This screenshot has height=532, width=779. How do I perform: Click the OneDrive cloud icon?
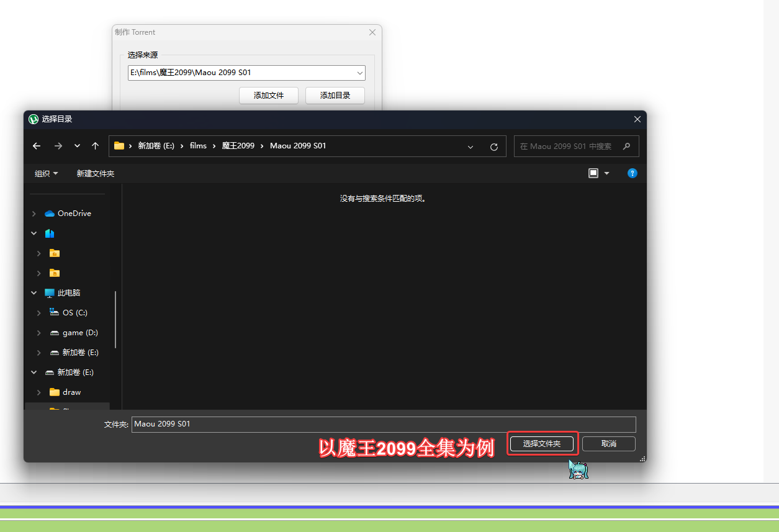click(x=50, y=214)
